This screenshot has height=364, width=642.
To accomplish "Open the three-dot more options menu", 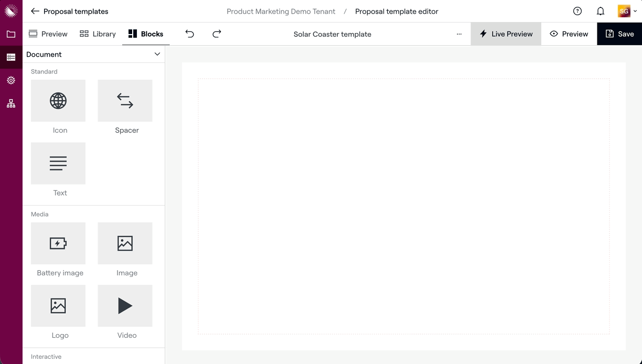I will tap(459, 34).
